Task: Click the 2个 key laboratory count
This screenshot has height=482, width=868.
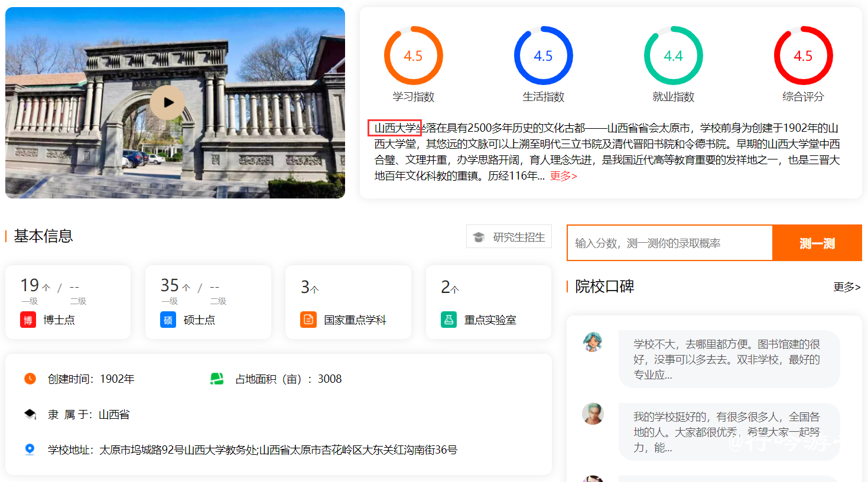Action: coord(450,287)
